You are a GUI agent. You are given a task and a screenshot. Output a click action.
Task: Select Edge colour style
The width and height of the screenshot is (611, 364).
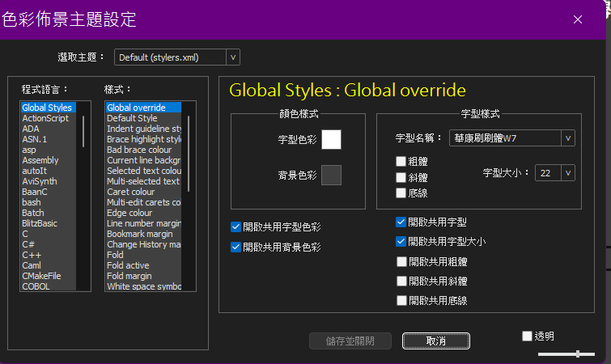[x=143, y=213]
